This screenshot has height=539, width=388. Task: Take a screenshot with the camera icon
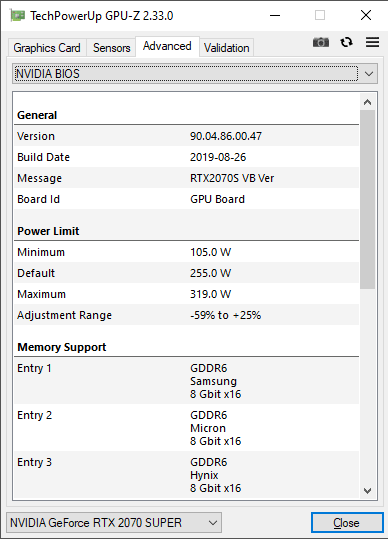coord(321,42)
